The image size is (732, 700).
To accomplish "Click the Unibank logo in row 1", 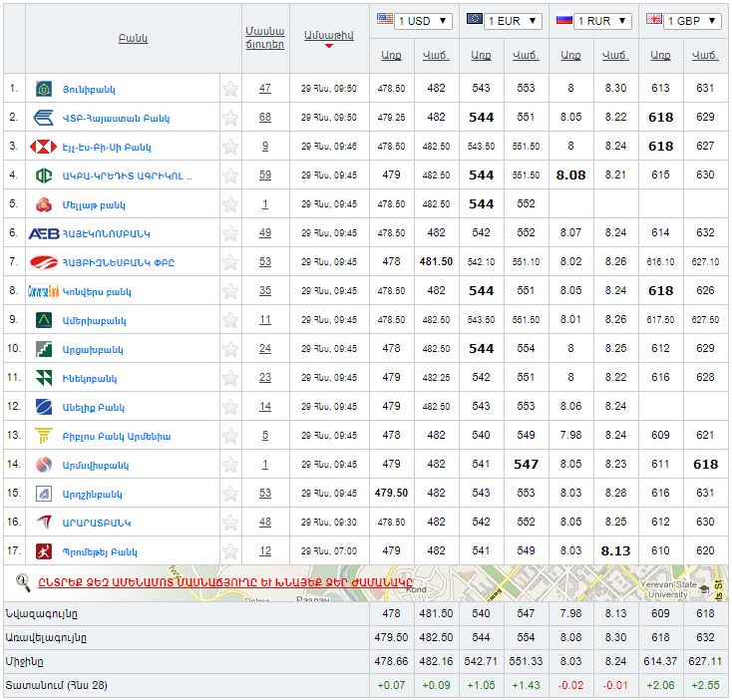I will coord(43,89).
